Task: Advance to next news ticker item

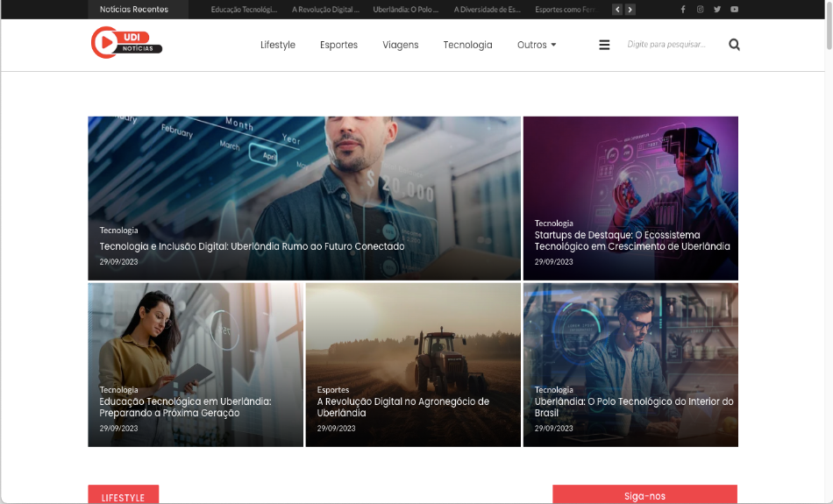Action: tap(630, 10)
